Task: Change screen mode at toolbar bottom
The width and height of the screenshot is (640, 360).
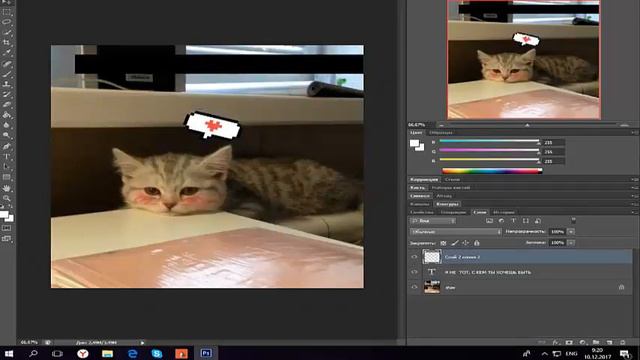Action: coord(7,238)
